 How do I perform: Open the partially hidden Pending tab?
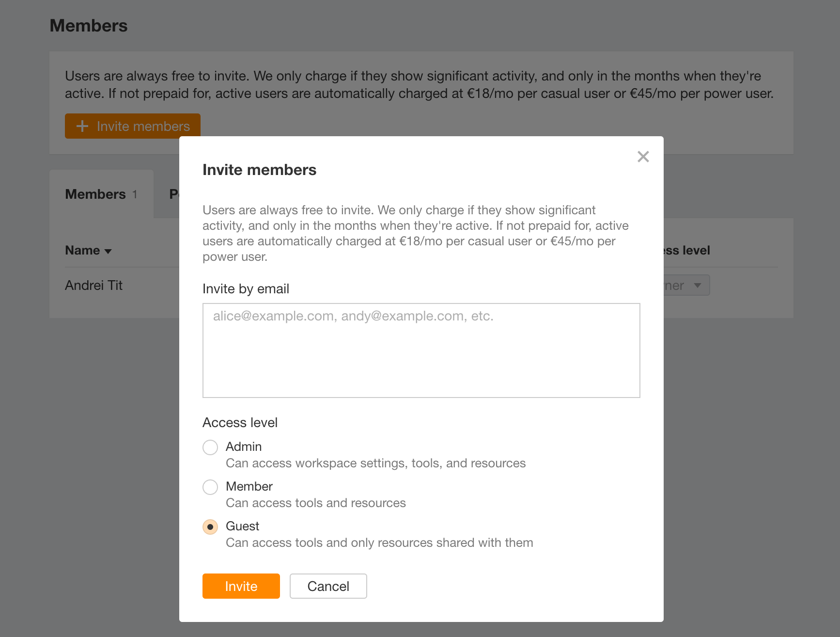click(x=174, y=194)
